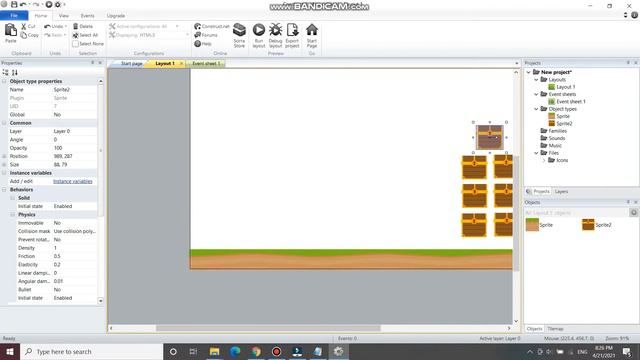Collapse the Object types folder
The image size is (640, 360).
[x=536, y=109]
